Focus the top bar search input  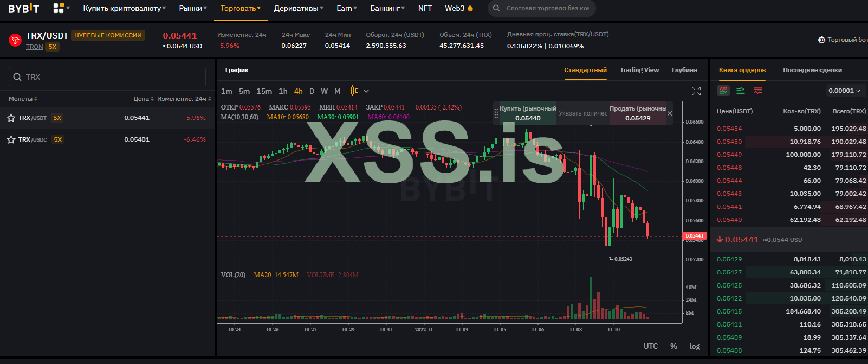point(547,8)
